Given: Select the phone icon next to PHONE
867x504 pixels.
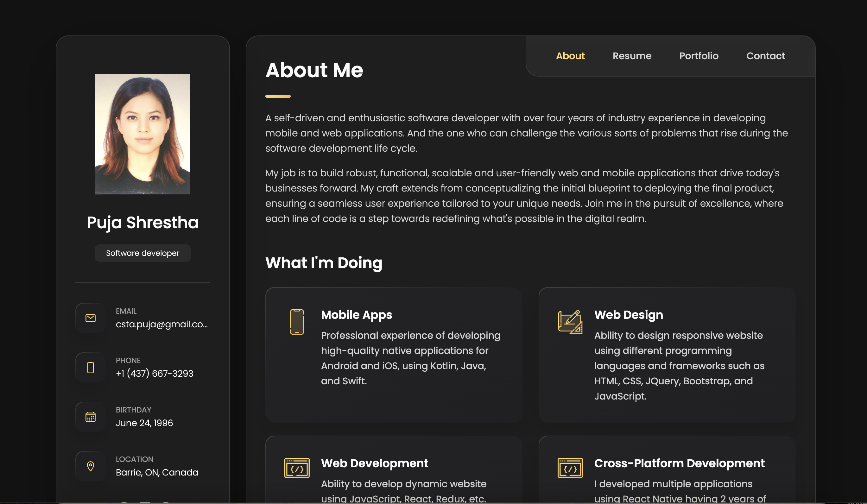Looking at the screenshot, I should [x=90, y=368].
